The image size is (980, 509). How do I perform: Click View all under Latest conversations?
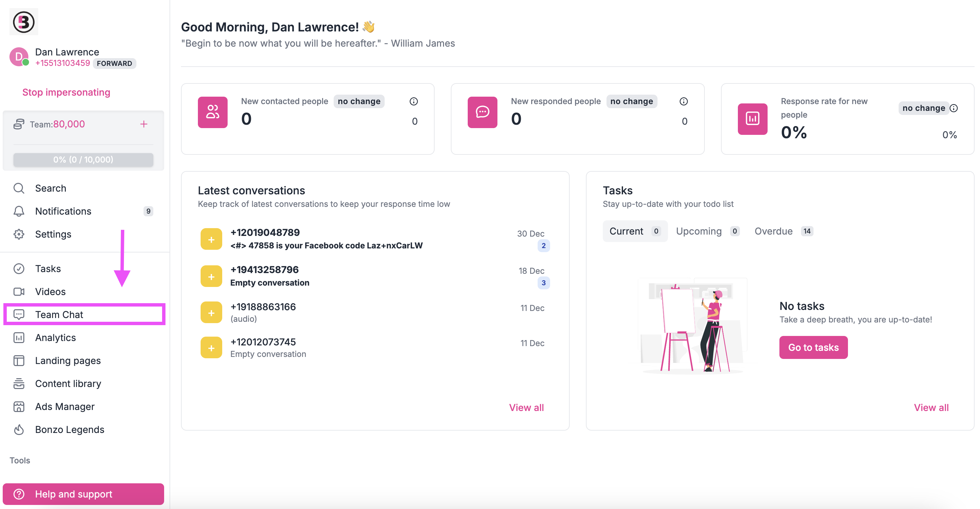pos(526,407)
